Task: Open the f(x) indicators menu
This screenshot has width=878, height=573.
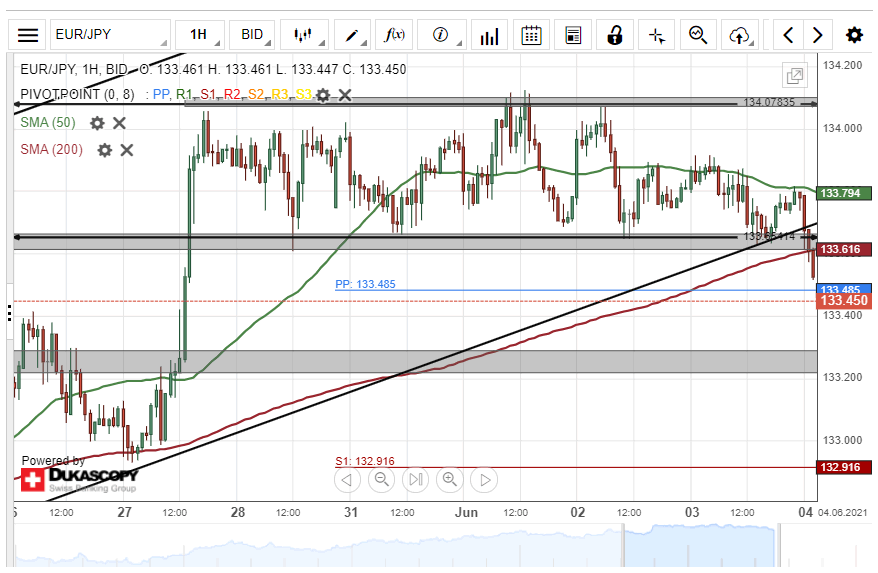Action: [394, 35]
